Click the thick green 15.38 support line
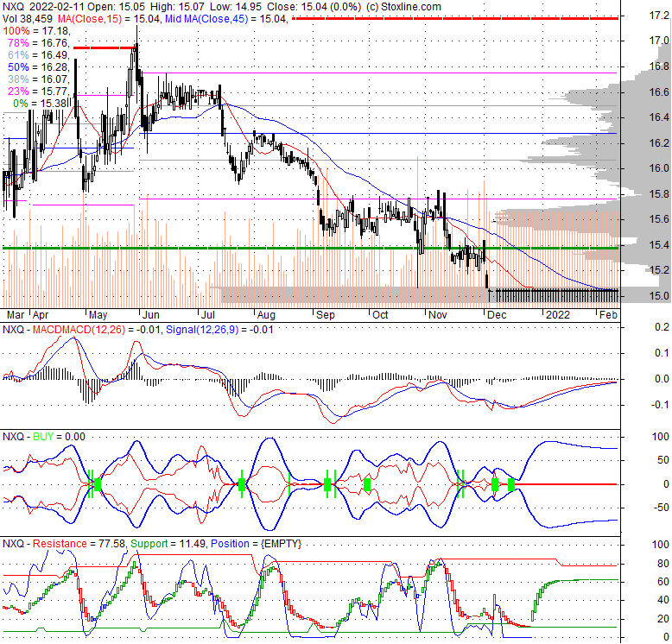Image resolution: width=672 pixels, height=644 pixels. click(310, 249)
